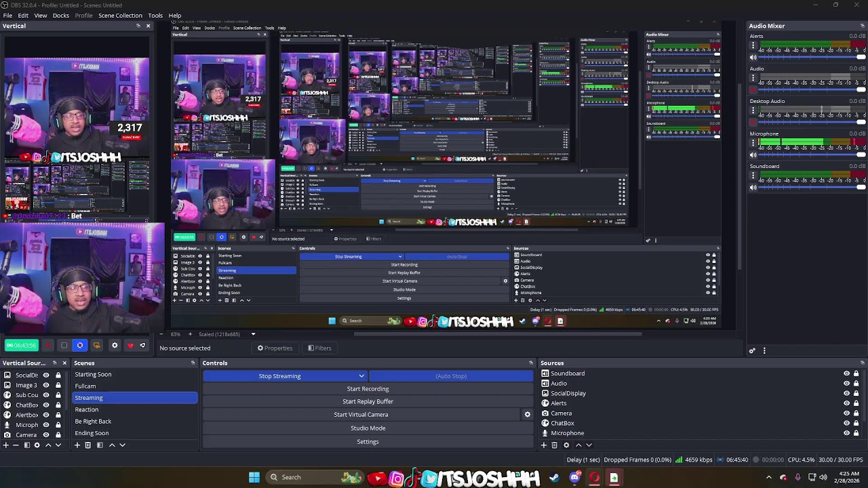Hide the Soundboard source

(846, 373)
